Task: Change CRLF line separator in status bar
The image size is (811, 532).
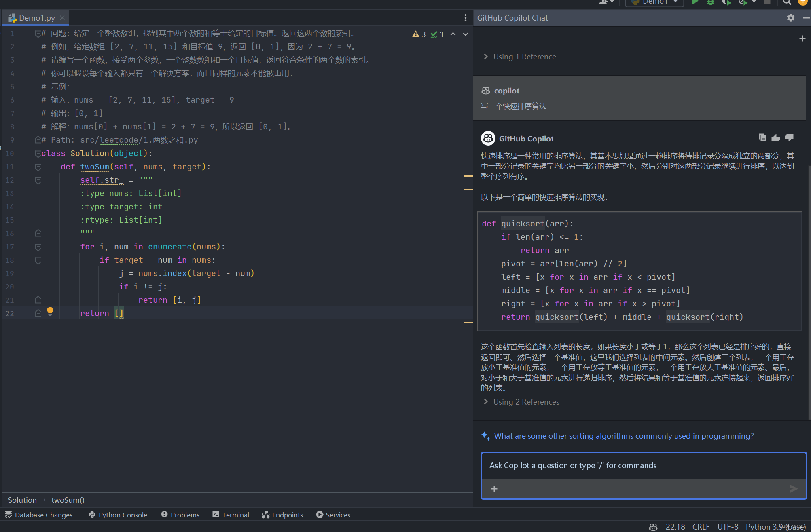Action: click(701, 527)
